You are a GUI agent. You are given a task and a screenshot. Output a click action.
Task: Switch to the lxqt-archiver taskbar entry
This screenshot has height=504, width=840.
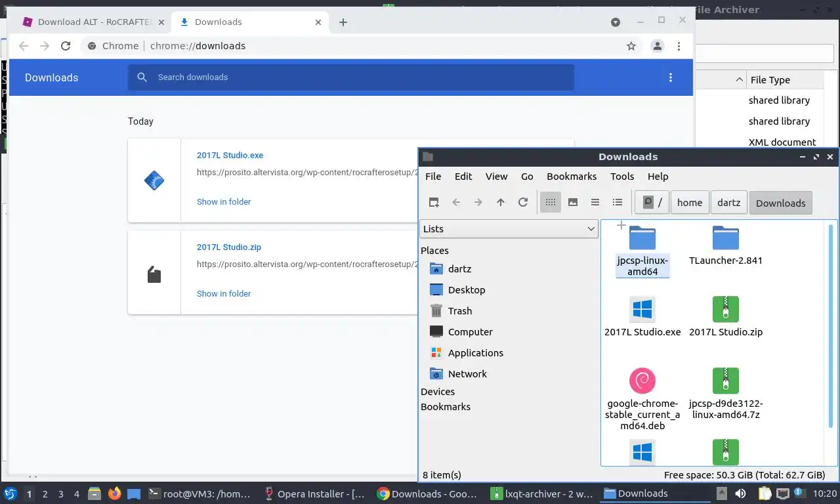[543, 493]
